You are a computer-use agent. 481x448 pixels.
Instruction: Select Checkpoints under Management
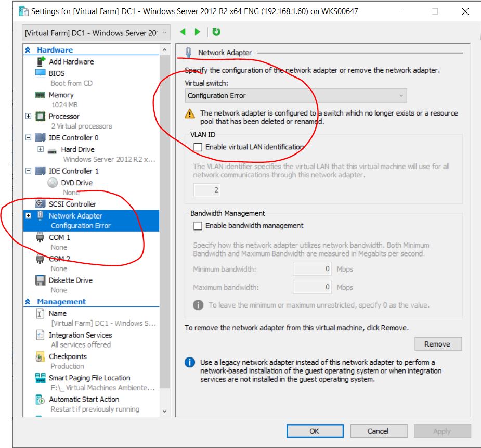tap(68, 356)
